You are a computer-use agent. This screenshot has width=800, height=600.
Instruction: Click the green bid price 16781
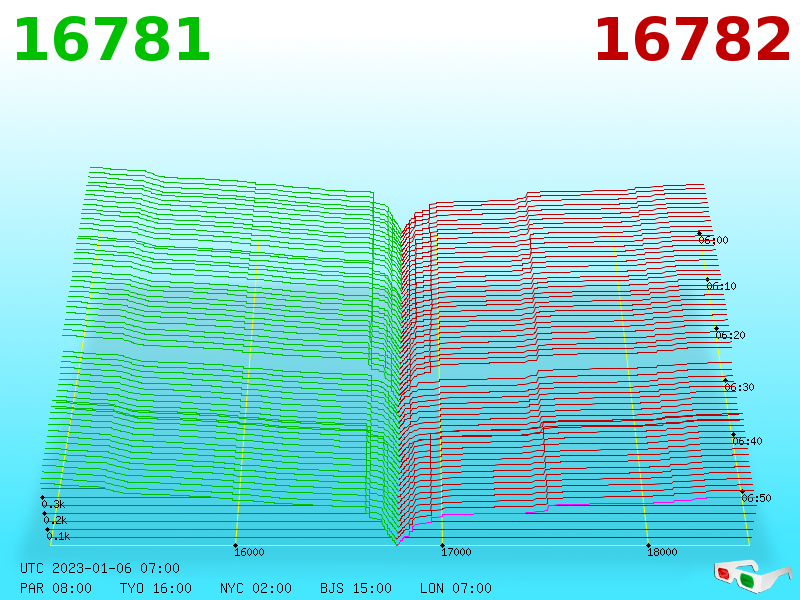(112, 40)
